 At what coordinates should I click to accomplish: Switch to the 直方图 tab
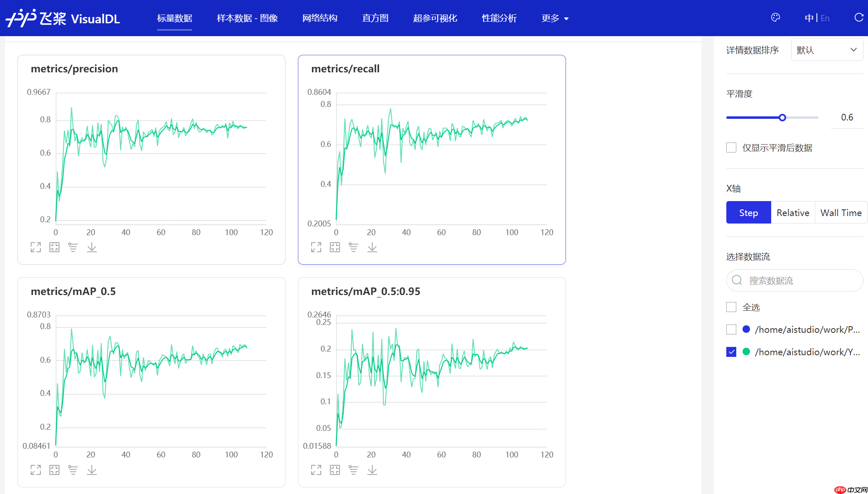click(x=375, y=18)
